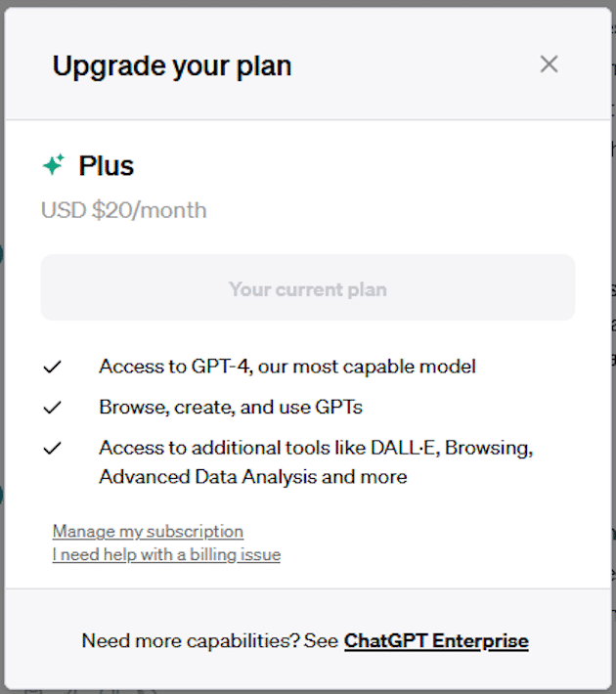Viewport: 616px width, 694px height.
Task: Follow the billing issue help link
Action: pyautogui.click(x=166, y=555)
